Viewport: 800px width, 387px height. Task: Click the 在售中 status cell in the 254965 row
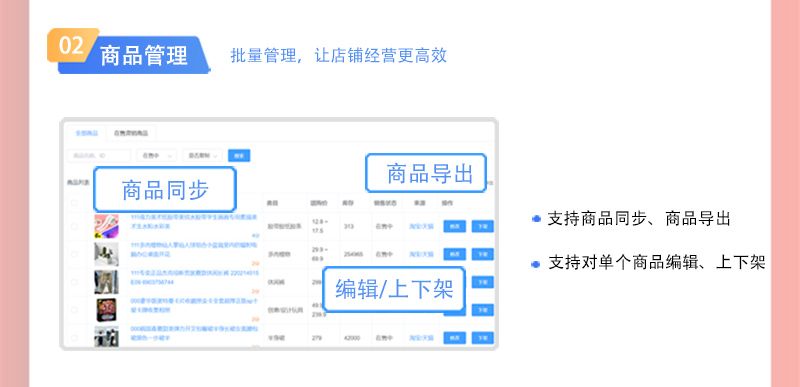pyautogui.click(x=384, y=254)
